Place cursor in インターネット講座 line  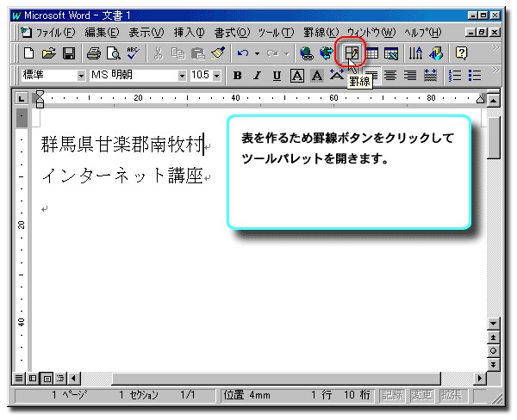click(x=122, y=176)
